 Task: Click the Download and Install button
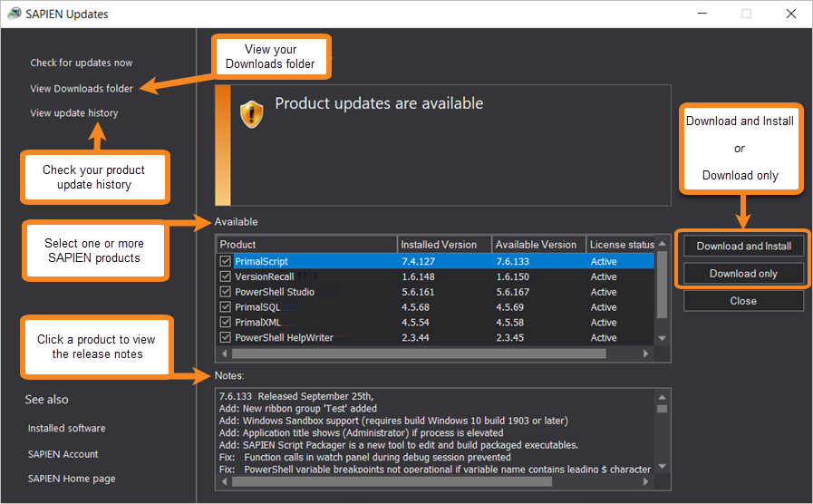click(x=743, y=246)
